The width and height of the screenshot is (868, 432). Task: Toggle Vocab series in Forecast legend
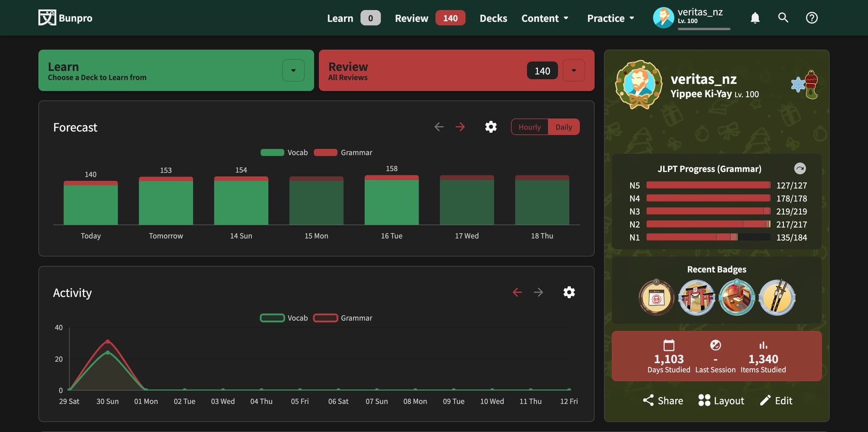tap(284, 152)
